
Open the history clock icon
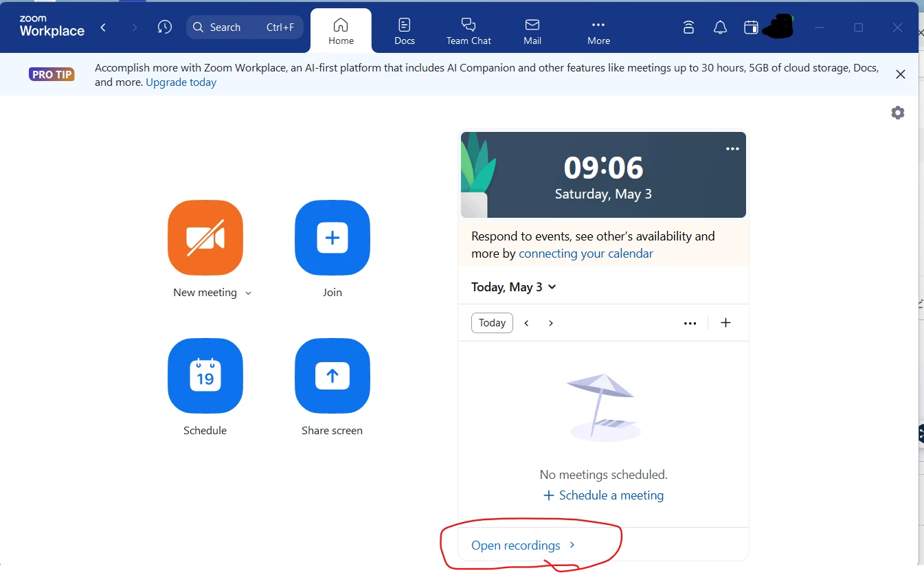tap(165, 27)
